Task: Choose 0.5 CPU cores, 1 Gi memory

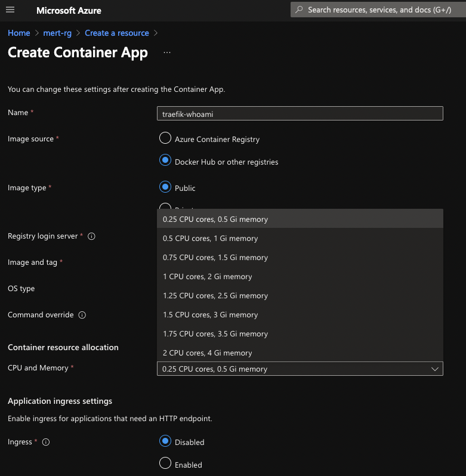Action: (x=300, y=239)
